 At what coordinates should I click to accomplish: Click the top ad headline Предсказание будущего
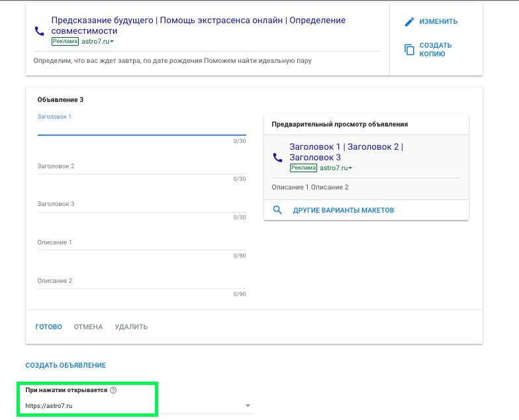pos(199,25)
